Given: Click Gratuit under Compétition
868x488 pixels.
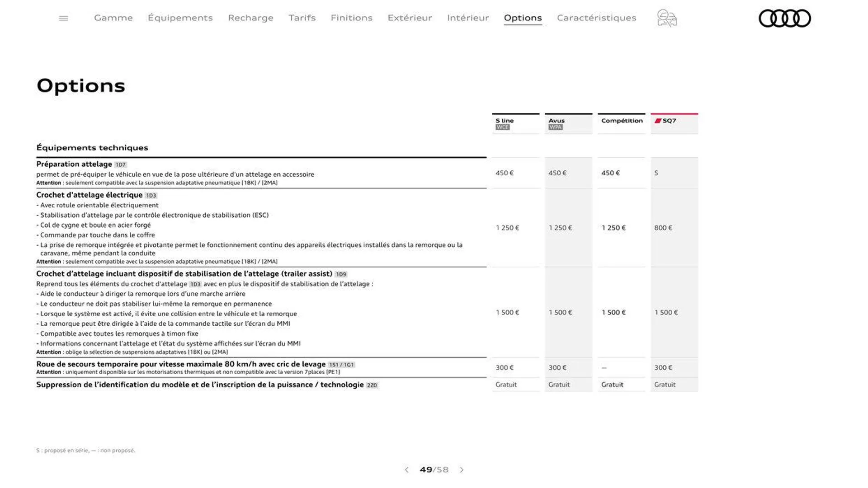Looking at the screenshot, I should 612,385.
